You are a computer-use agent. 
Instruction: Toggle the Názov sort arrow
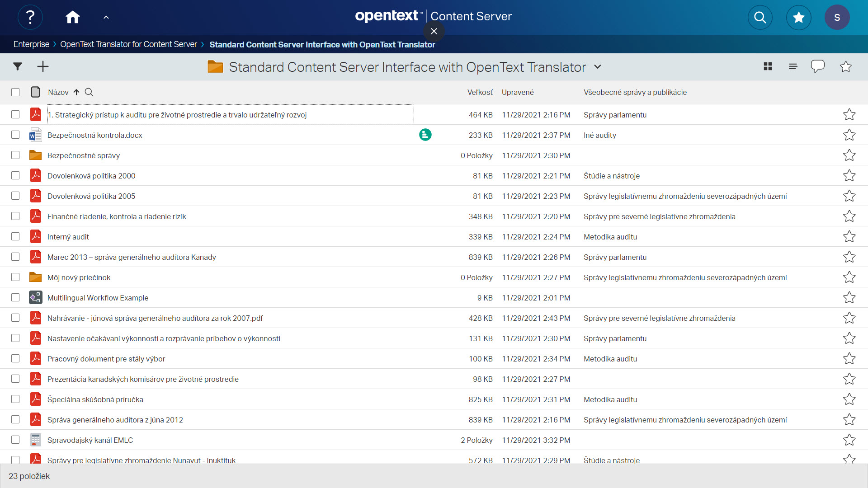coord(76,92)
